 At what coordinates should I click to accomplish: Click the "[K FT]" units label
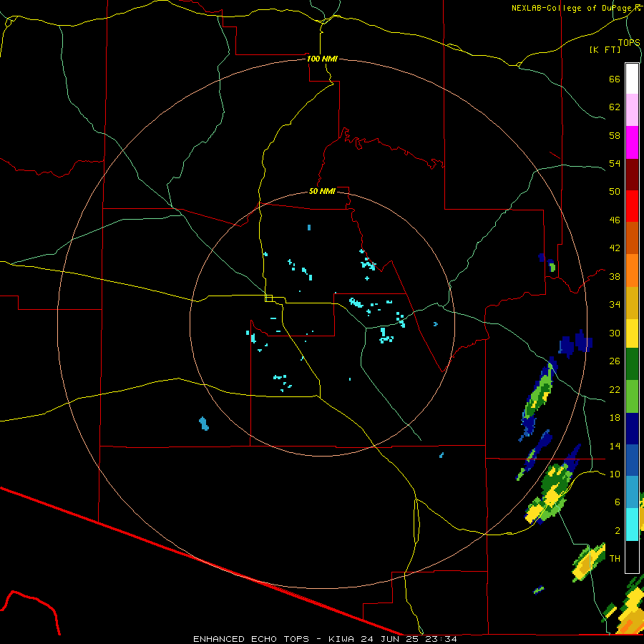click(x=605, y=49)
